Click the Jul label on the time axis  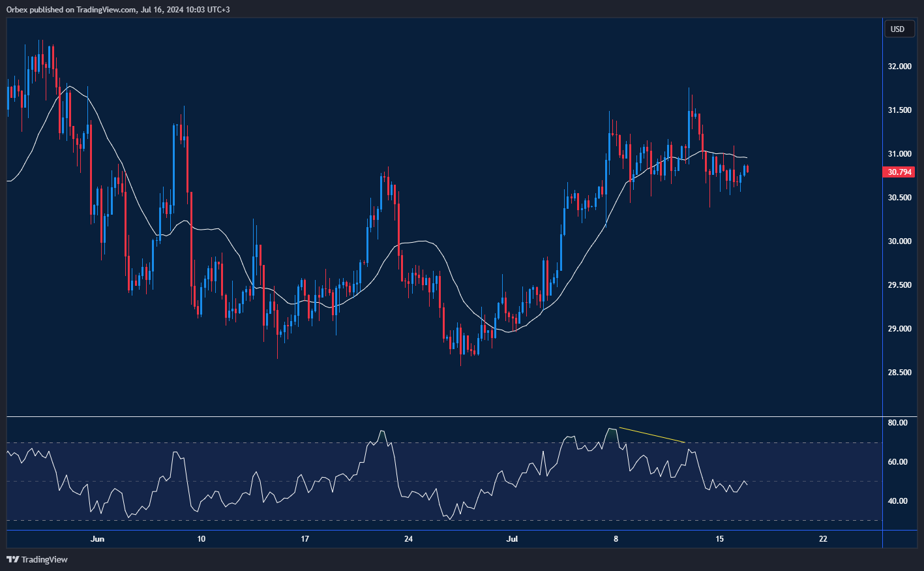tap(513, 539)
